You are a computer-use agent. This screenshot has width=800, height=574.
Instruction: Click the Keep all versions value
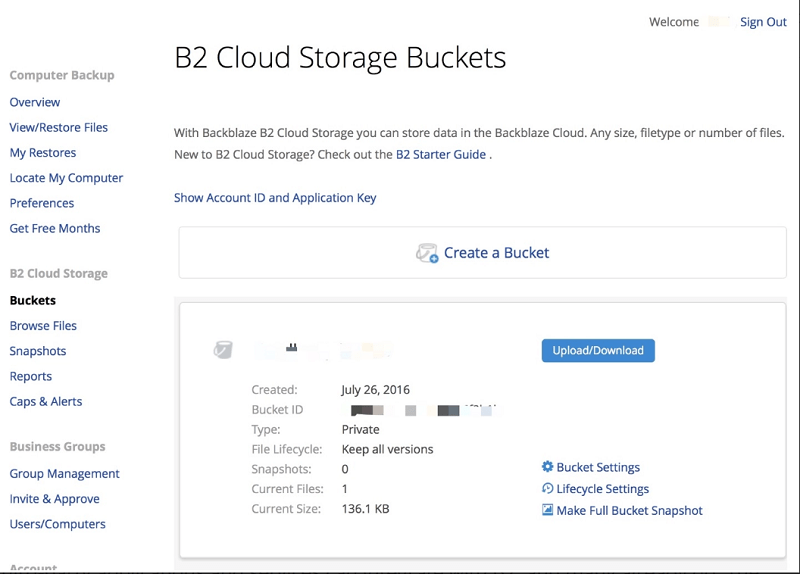[387, 450]
